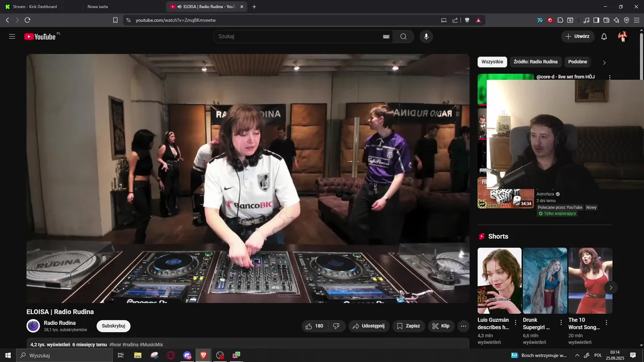Expand the system tray hidden icons
644x362 pixels.
[x=577, y=355]
